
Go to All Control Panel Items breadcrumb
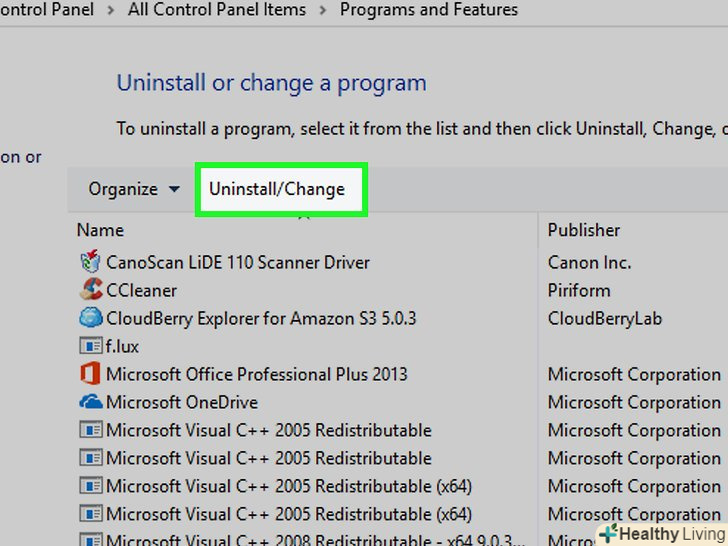point(217,11)
